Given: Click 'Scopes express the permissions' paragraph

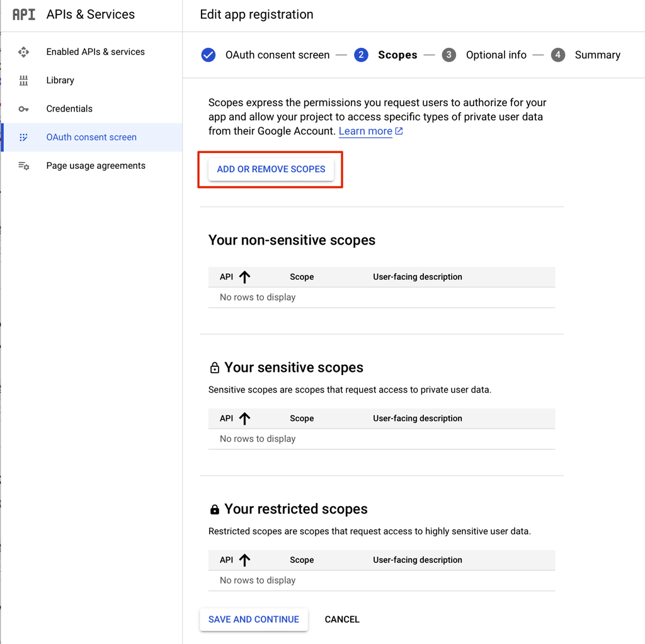Looking at the screenshot, I should [x=377, y=117].
